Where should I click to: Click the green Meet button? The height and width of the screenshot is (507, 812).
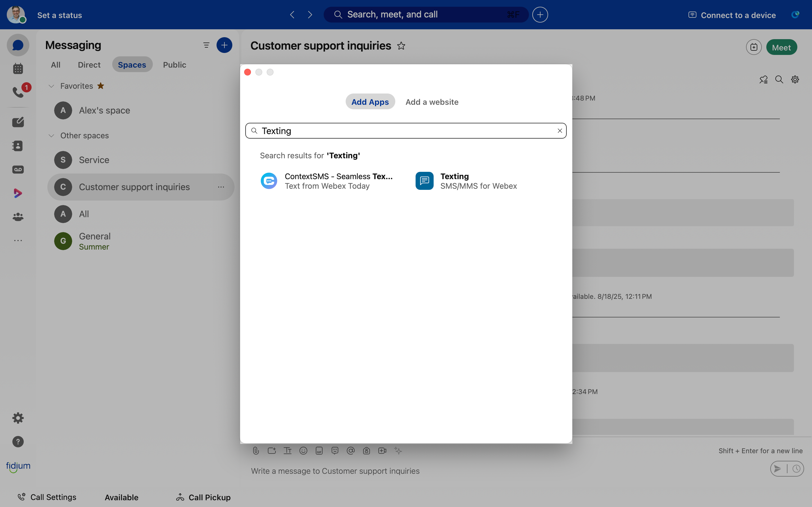(781, 47)
